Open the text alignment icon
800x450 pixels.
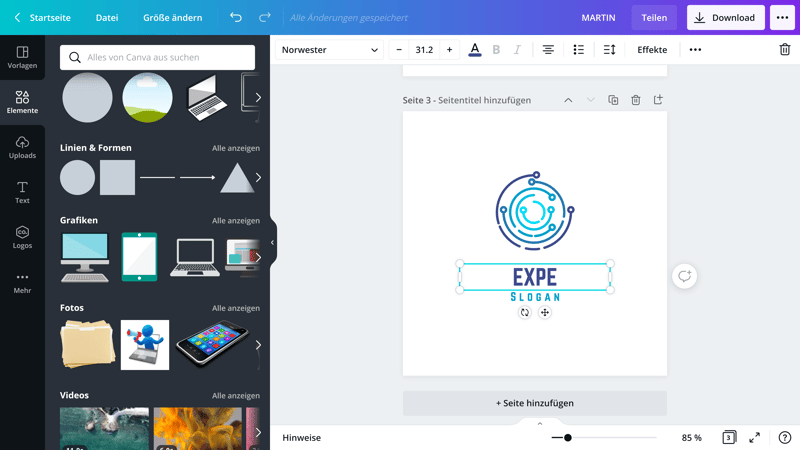point(548,50)
